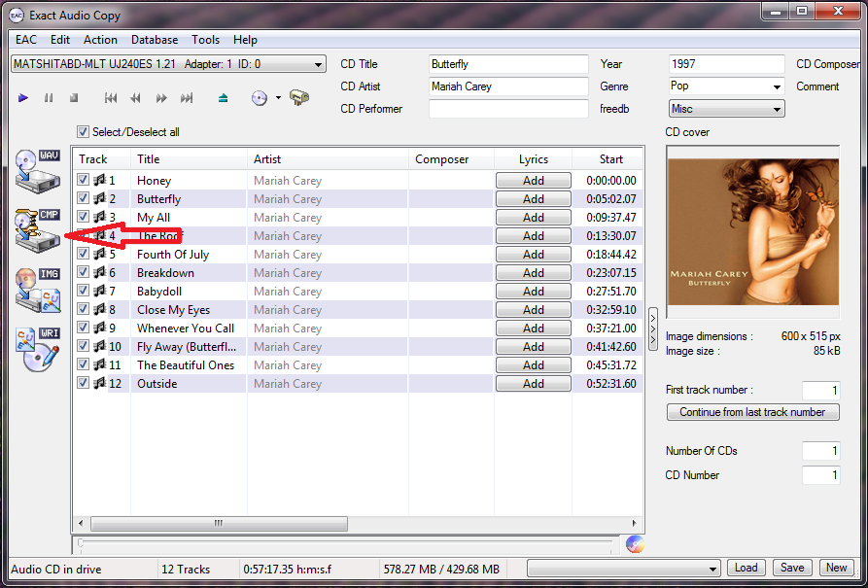
Task: Click the Save button
Action: [x=792, y=568]
